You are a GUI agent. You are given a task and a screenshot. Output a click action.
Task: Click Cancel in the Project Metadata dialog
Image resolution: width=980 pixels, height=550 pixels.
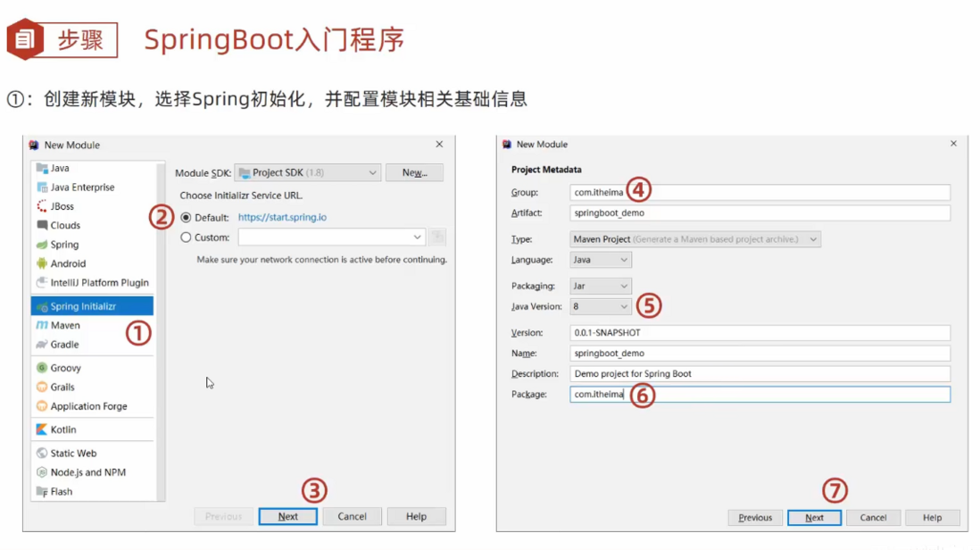pos(873,518)
